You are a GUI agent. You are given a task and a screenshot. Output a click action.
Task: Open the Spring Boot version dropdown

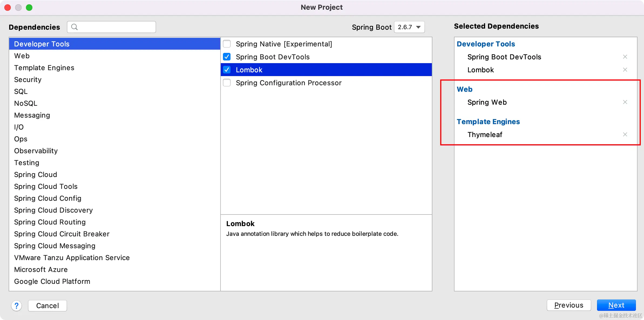click(409, 27)
